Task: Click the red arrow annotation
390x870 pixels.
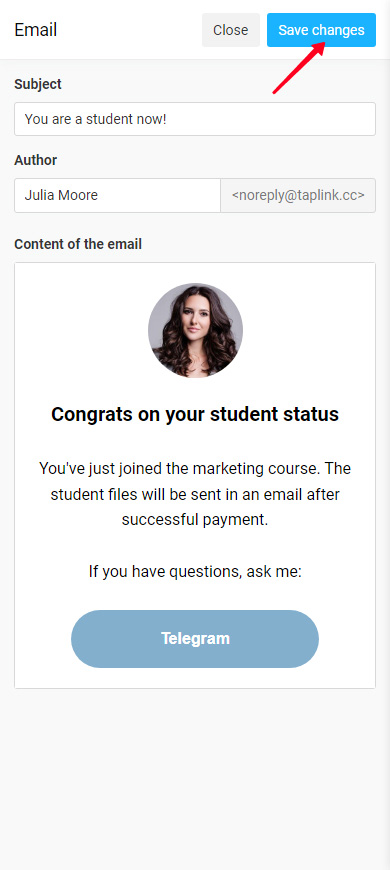Action: point(298,68)
